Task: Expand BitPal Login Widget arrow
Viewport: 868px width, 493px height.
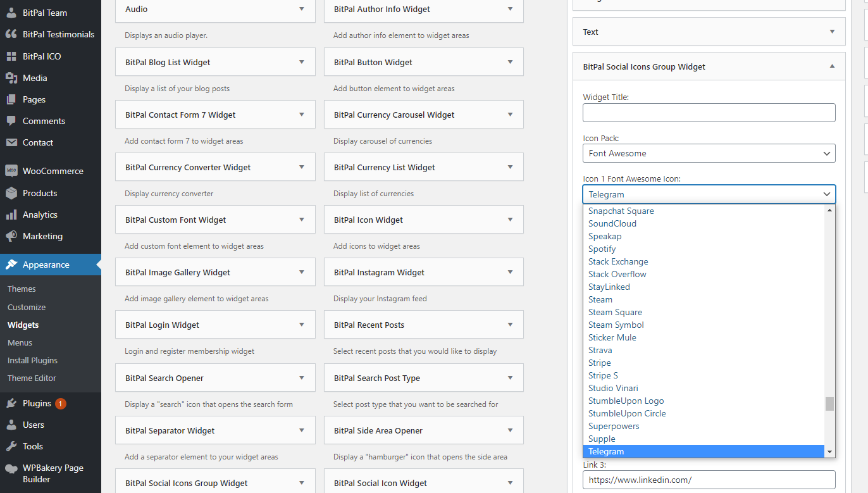Action: point(302,325)
